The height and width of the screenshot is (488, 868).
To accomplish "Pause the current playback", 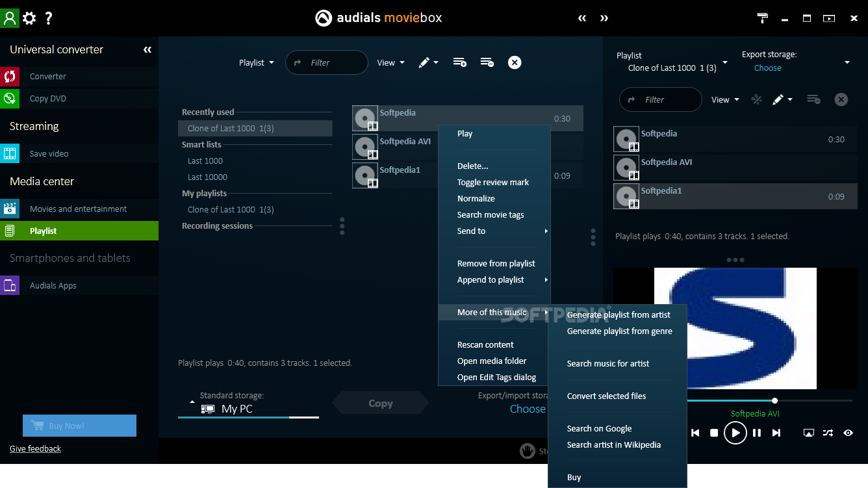I will click(757, 433).
